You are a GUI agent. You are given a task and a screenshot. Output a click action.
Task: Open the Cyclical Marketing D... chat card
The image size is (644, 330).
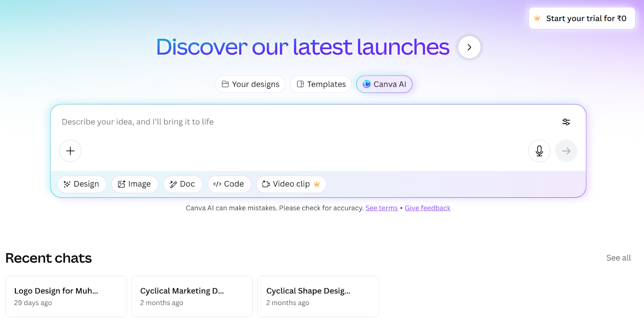pyautogui.click(x=192, y=296)
